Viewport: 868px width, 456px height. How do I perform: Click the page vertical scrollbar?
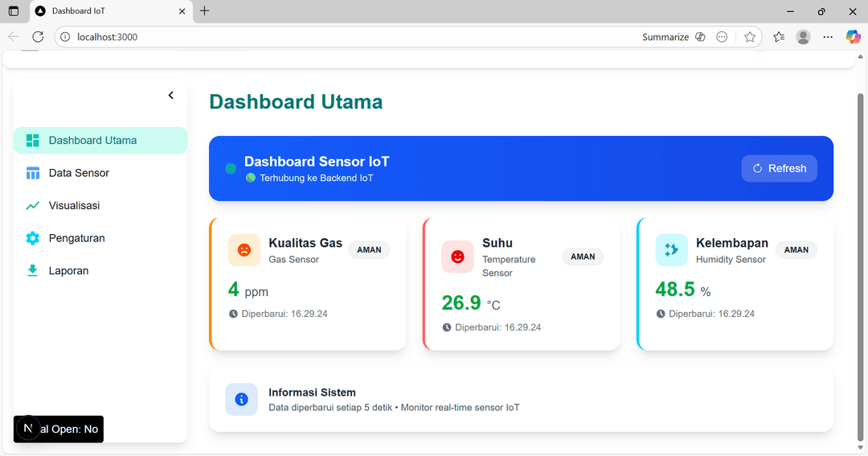point(860,266)
